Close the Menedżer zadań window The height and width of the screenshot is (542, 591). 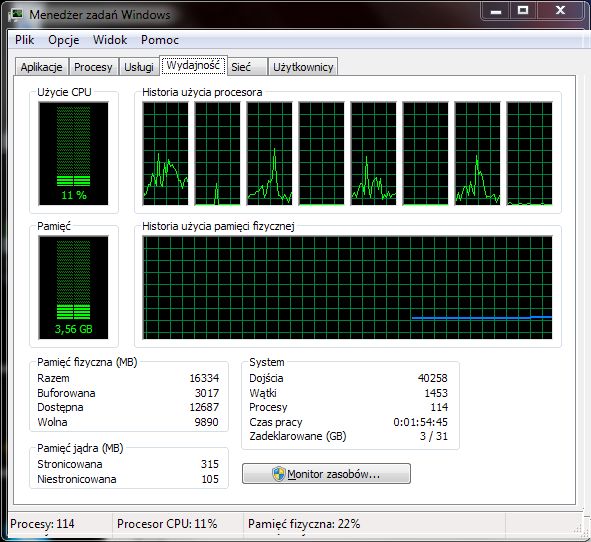pos(560,11)
